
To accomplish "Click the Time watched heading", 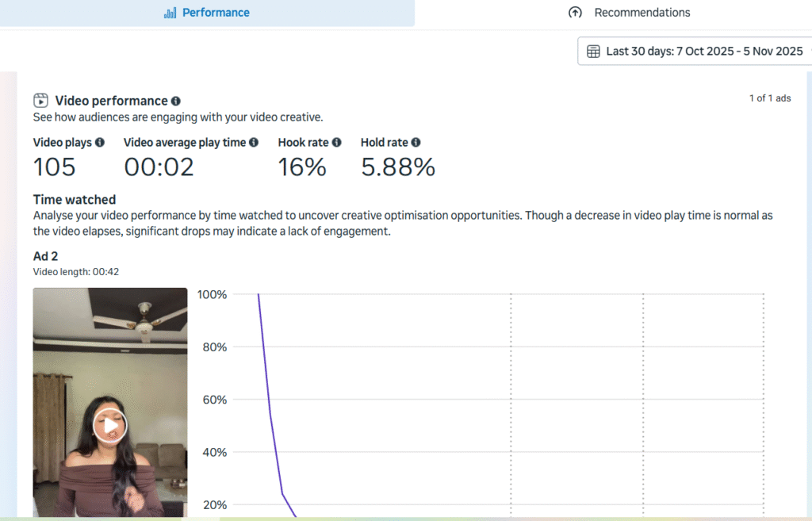I will 75,200.
